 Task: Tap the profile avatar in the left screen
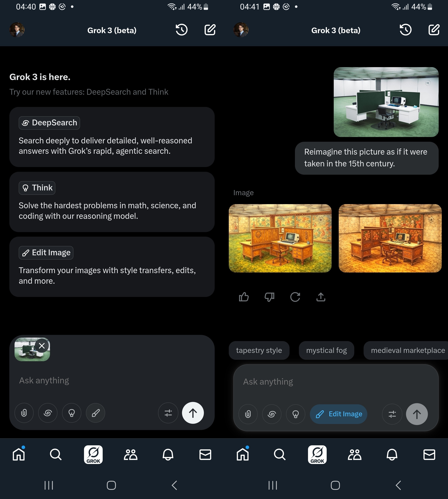click(x=17, y=30)
